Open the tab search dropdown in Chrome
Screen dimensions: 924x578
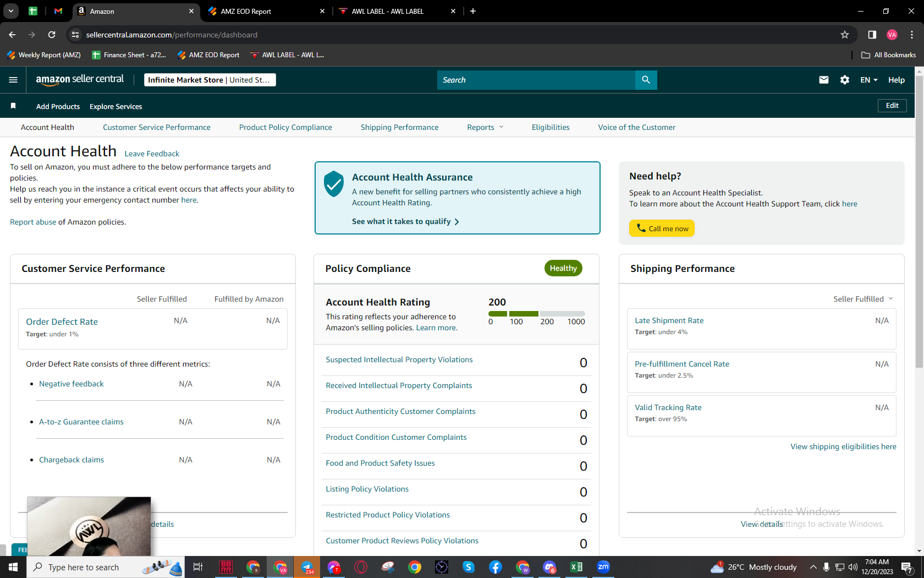11,11
